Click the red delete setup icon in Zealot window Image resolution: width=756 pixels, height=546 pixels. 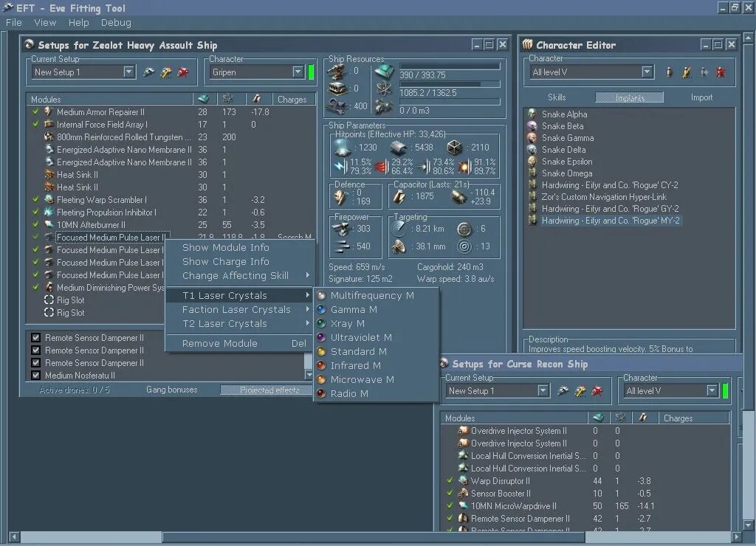183,72
